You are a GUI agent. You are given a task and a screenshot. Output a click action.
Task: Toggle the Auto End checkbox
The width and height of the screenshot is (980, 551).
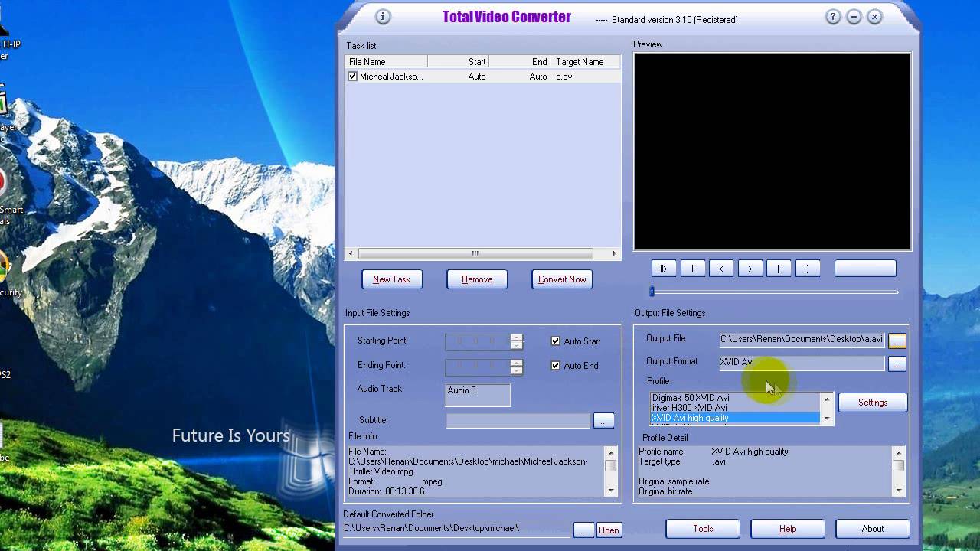tap(556, 366)
